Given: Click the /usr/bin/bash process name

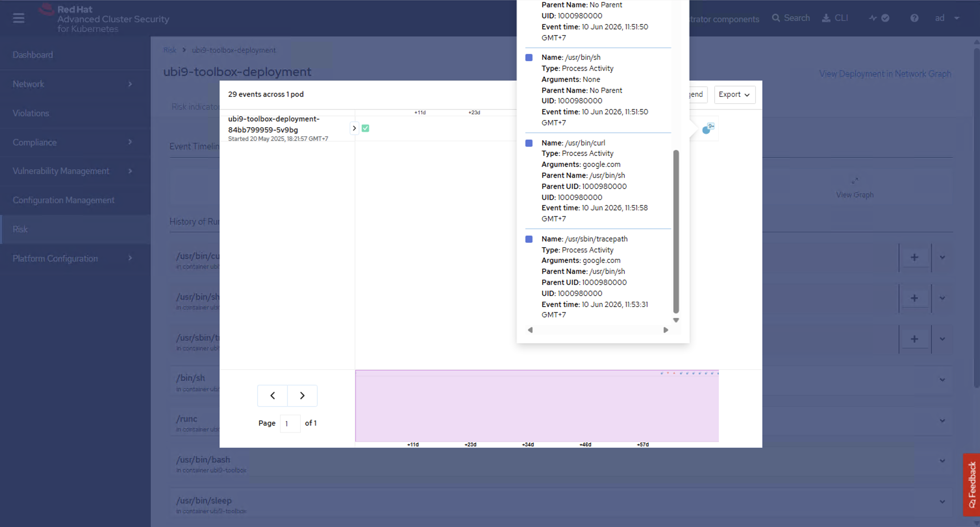Looking at the screenshot, I should click(x=203, y=460).
